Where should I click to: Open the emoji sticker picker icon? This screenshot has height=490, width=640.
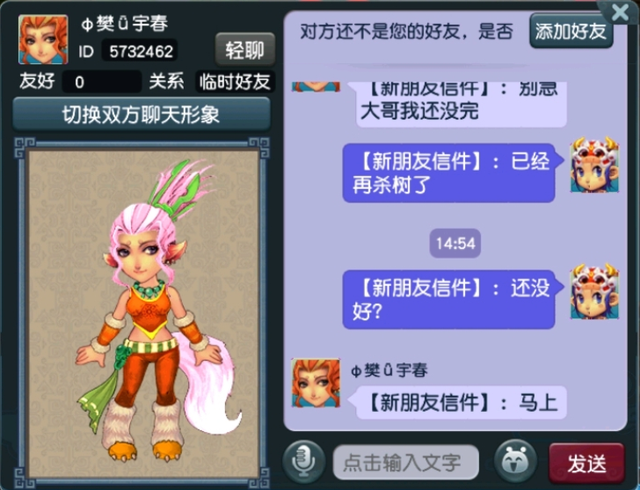coord(516,461)
